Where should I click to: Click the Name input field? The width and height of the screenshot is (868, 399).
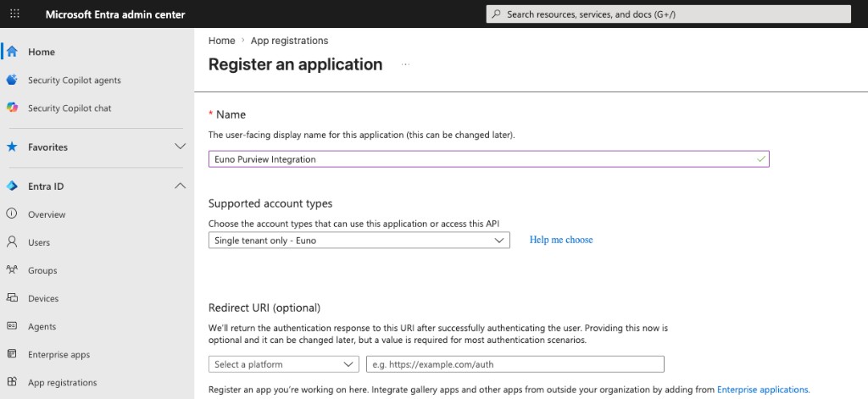tap(489, 158)
